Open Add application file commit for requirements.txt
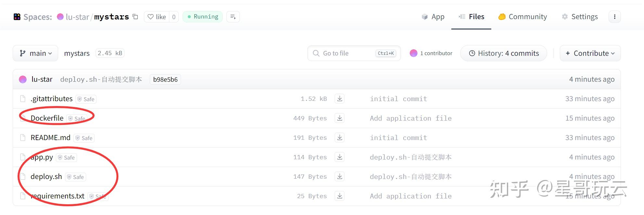Viewport: 644px width, 215px height. click(x=411, y=196)
